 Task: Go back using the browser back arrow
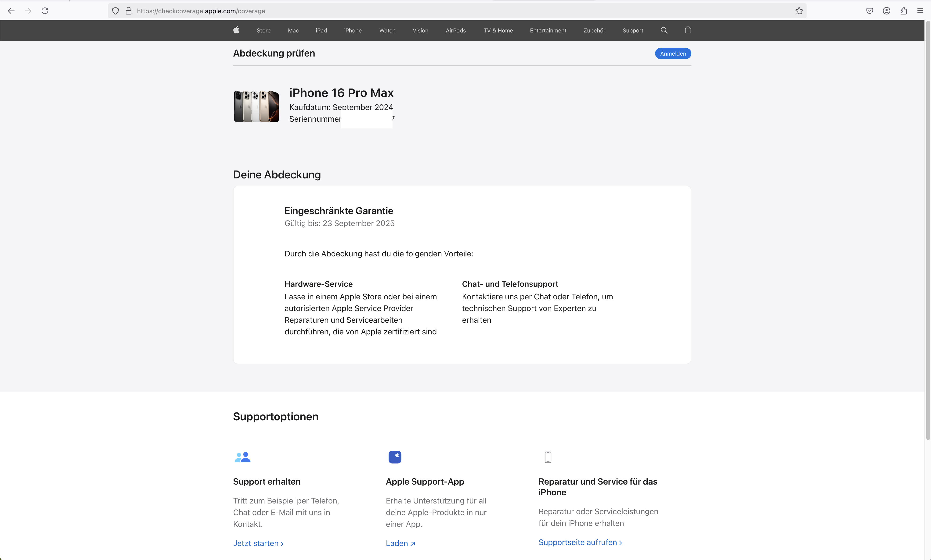click(x=11, y=11)
